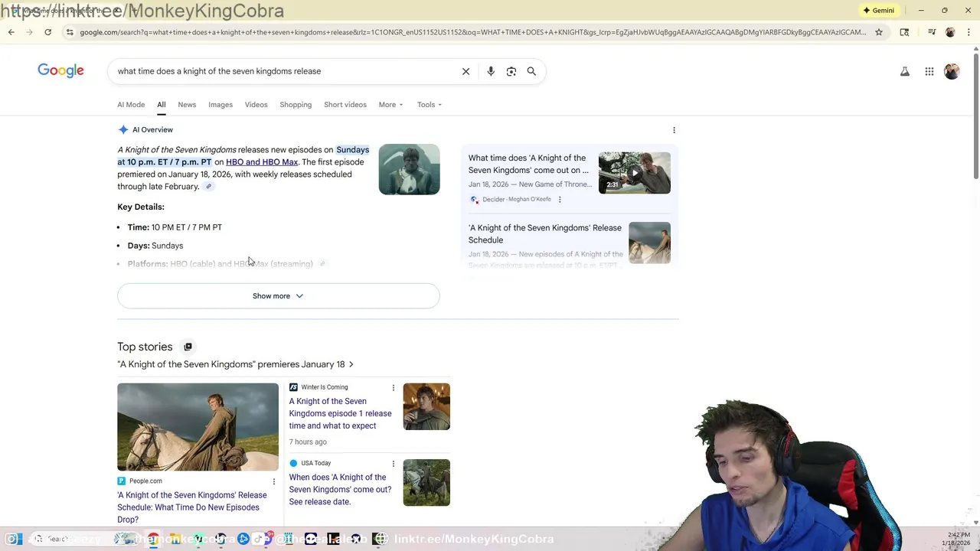Go back to the previous browser page
Image resolution: width=980 pixels, height=551 pixels.
click(x=11, y=32)
